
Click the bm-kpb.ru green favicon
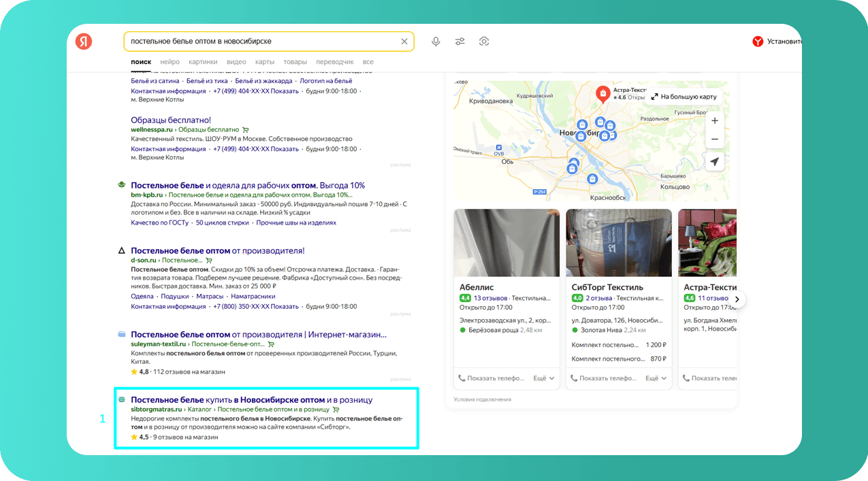pyautogui.click(x=121, y=184)
